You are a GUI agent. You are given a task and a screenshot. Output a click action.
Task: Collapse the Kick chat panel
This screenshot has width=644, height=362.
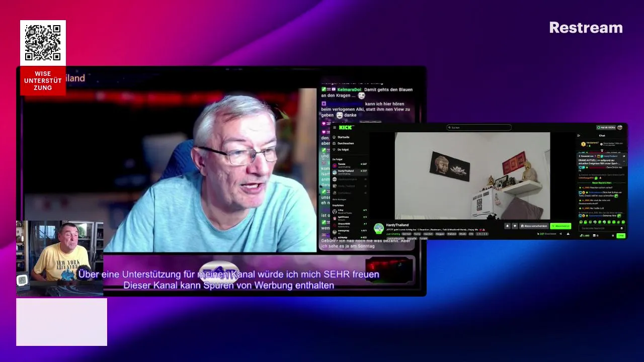pyautogui.click(x=578, y=136)
